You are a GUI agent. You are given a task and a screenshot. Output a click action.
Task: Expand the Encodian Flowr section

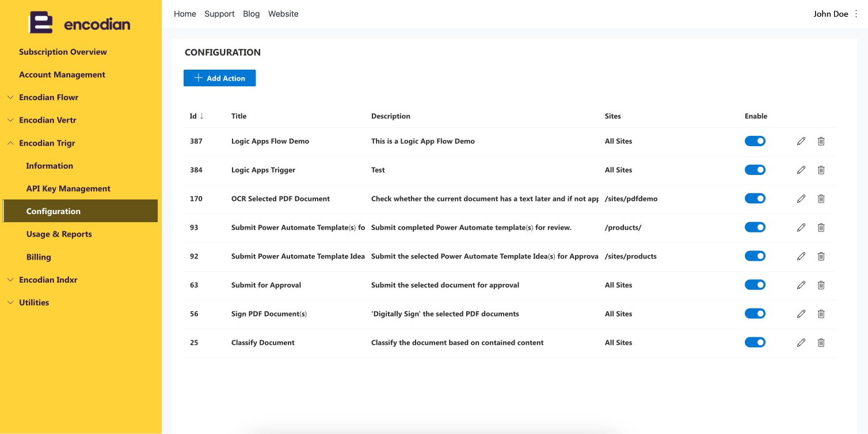click(10, 97)
